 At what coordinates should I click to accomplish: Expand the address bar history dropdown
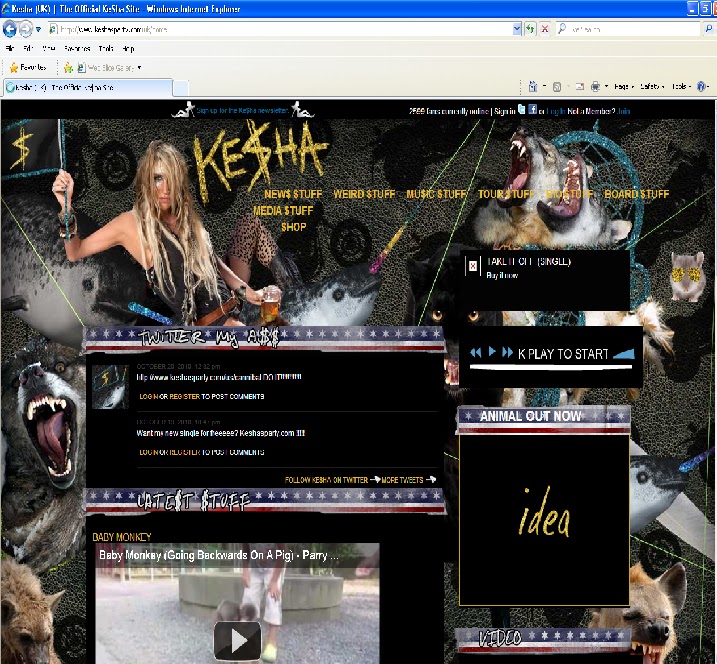(x=517, y=29)
